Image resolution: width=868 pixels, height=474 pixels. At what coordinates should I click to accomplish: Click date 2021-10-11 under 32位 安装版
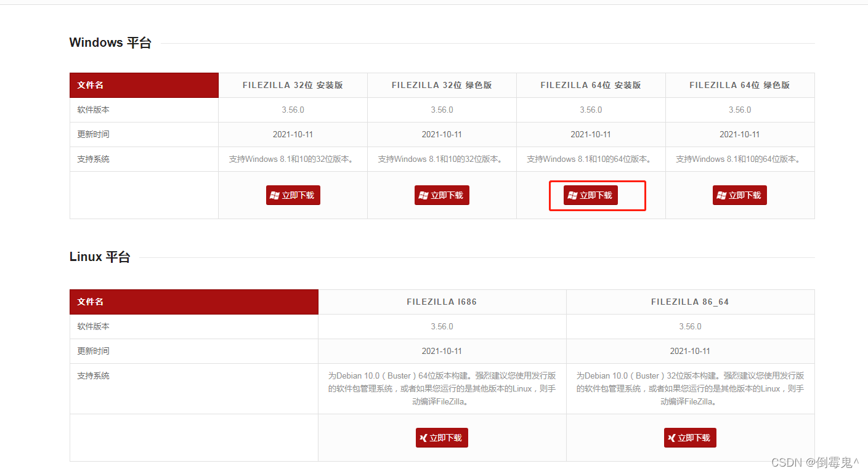coord(293,134)
